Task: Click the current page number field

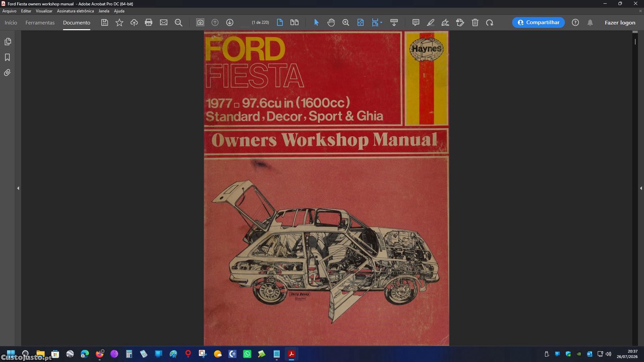Action: click(x=245, y=22)
